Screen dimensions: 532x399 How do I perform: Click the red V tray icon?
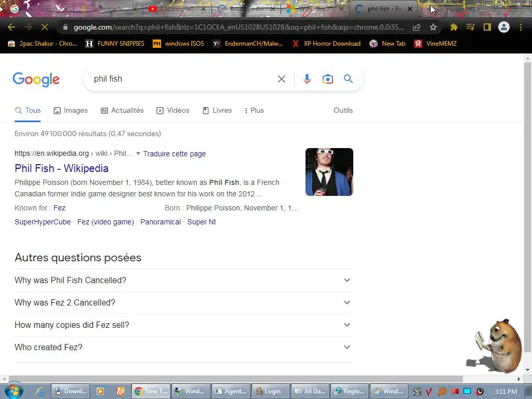(429, 392)
